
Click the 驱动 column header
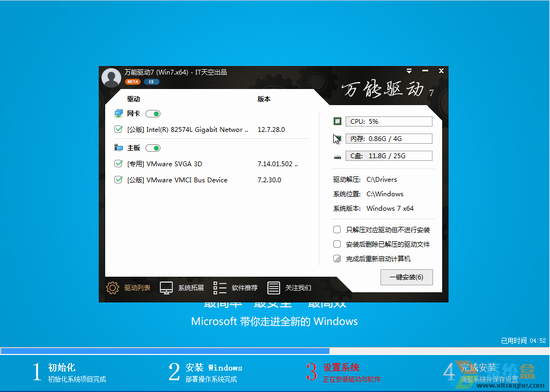pyautogui.click(x=133, y=99)
